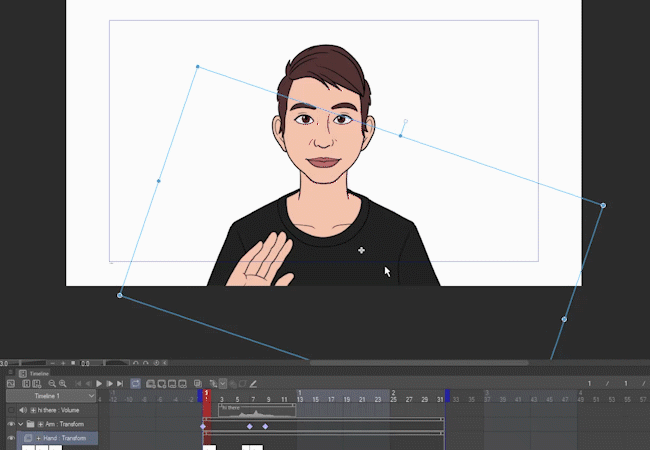Step to the previous frame
The width and height of the screenshot is (650, 450).
[89, 384]
